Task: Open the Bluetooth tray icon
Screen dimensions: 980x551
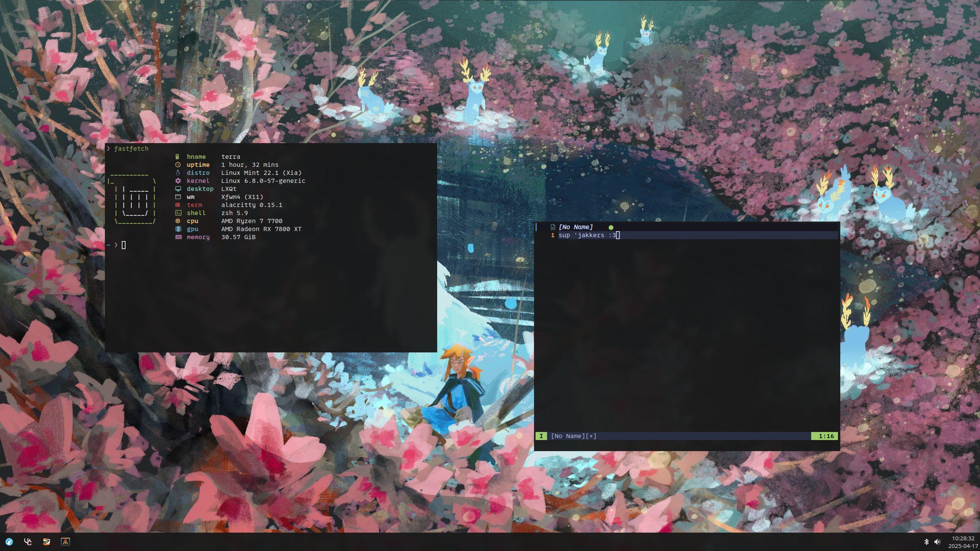Action: click(926, 542)
